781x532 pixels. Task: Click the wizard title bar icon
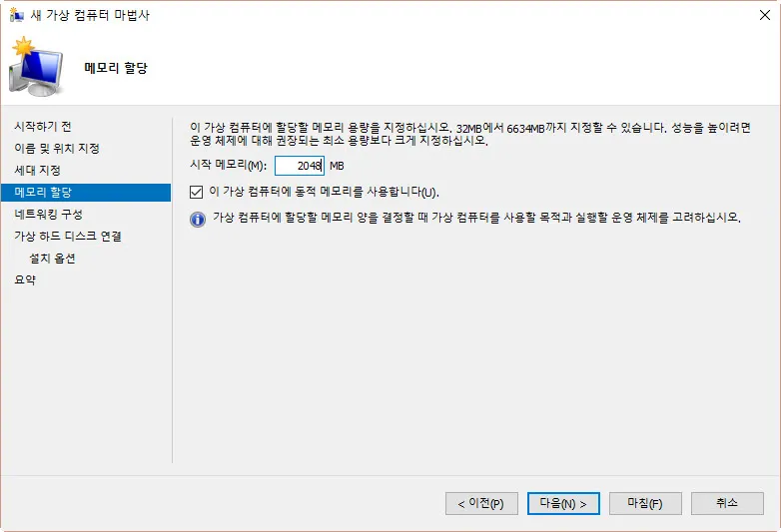(16, 15)
